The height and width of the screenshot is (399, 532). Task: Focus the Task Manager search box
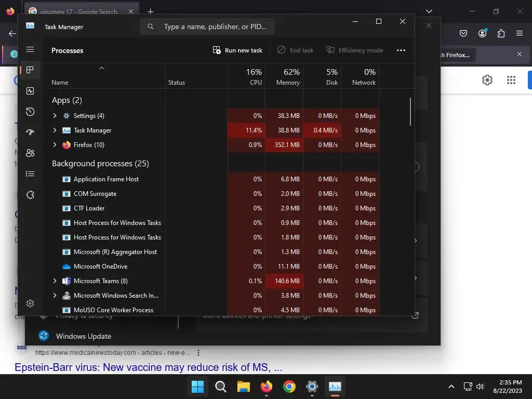point(207,26)
